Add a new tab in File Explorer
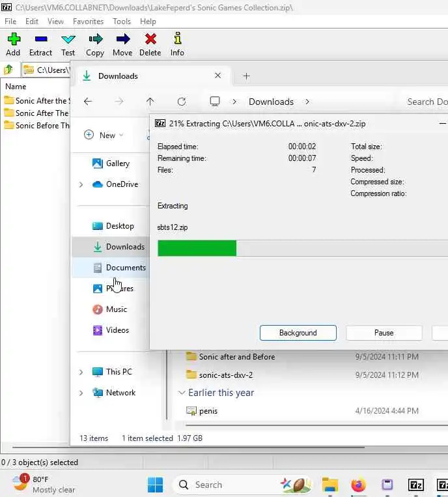 coord(247,76)
